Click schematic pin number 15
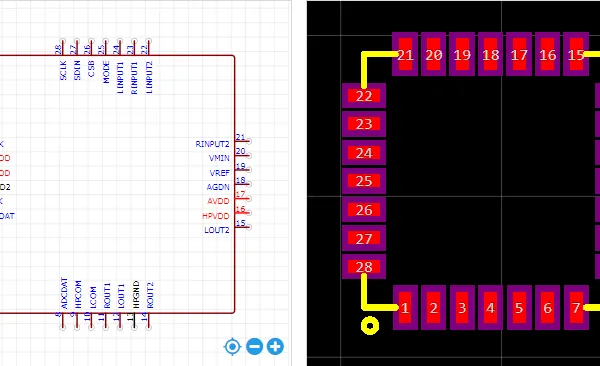This screenshot has width=600, height=366. point(240,223)
